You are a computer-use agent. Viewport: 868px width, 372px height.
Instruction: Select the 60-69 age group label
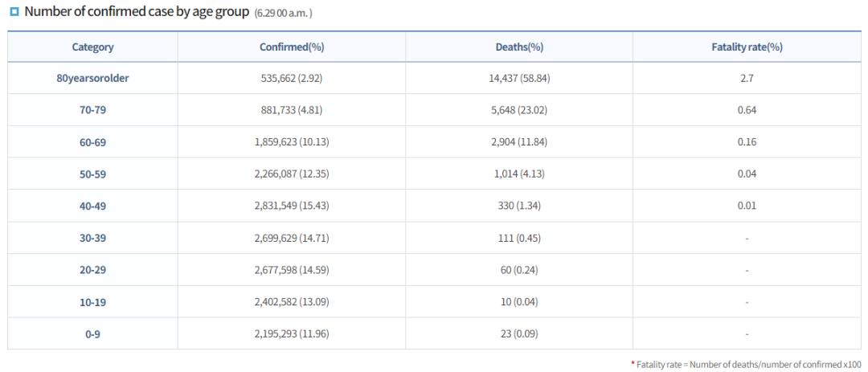pyautogui.click(x=92, y=142)
